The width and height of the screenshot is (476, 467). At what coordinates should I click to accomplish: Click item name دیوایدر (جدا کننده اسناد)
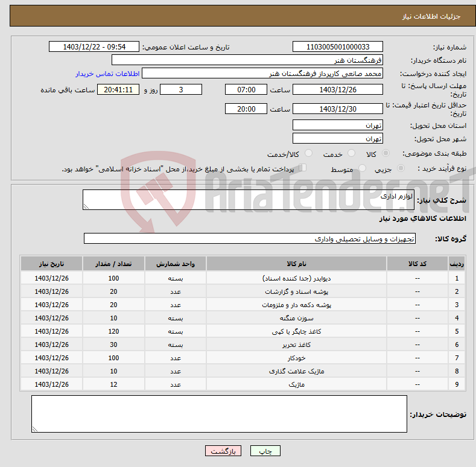click(x=296, y=278)
